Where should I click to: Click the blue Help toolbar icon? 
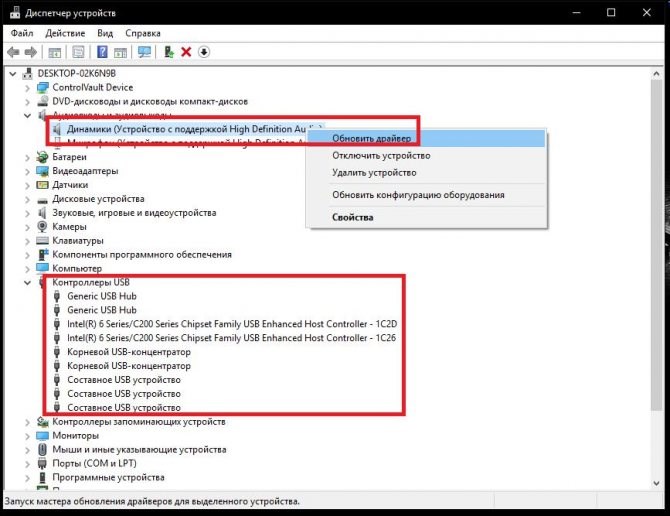tap(102, 52)
